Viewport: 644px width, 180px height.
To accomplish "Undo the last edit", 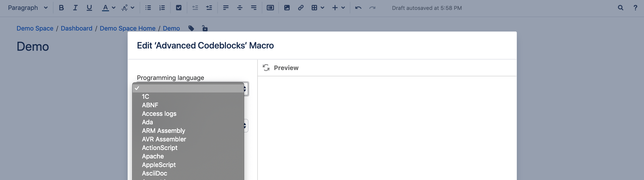I will click(358, 8).
